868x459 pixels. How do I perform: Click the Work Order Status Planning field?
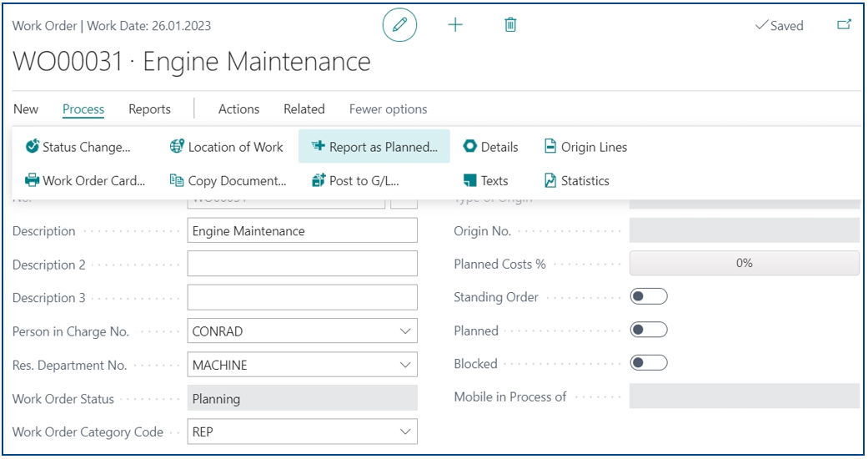(x=302, y=399)
